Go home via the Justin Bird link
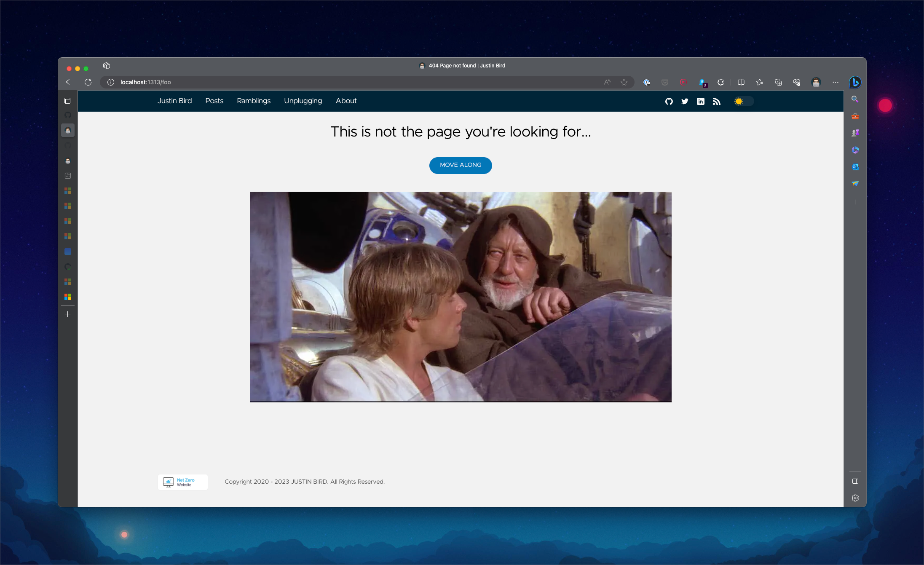The image size is (924, 565). [x=174, y=101]
